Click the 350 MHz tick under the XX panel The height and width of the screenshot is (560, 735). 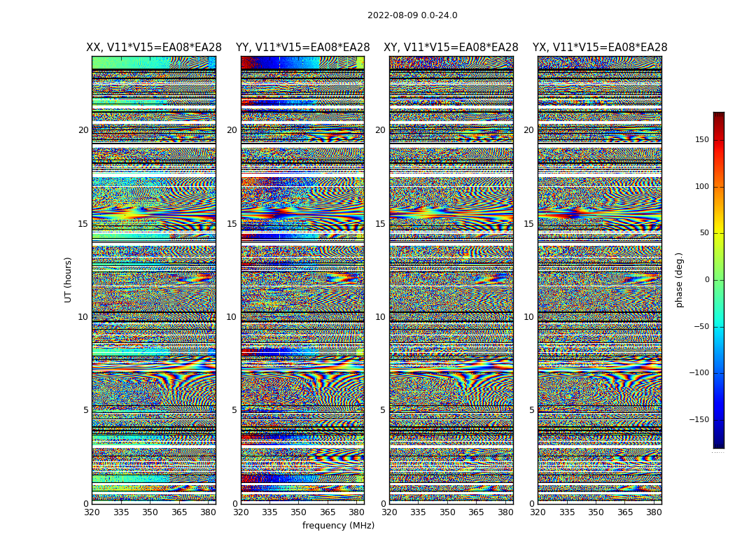(150, 512)
